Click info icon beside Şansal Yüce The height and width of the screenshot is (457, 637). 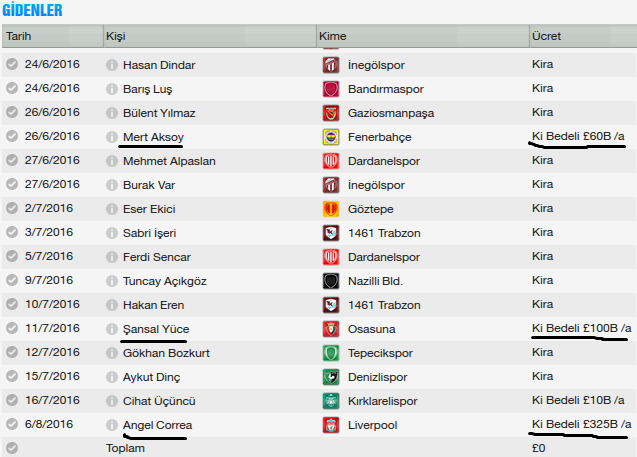pyautogui.click(x=112, y=329)
